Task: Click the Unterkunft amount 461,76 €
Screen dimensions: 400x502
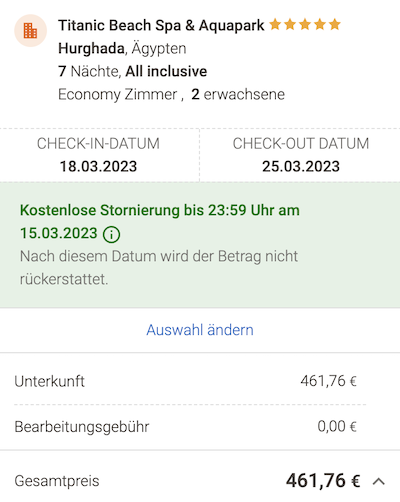Action: tap(328, 381)
